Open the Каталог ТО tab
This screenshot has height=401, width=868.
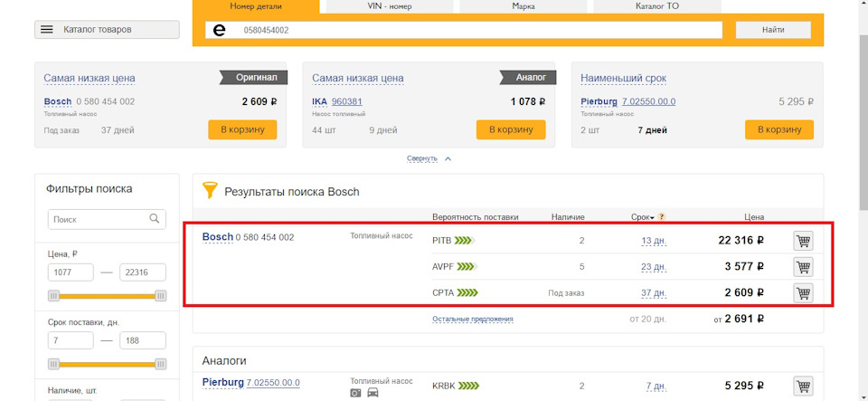[657, 6]
